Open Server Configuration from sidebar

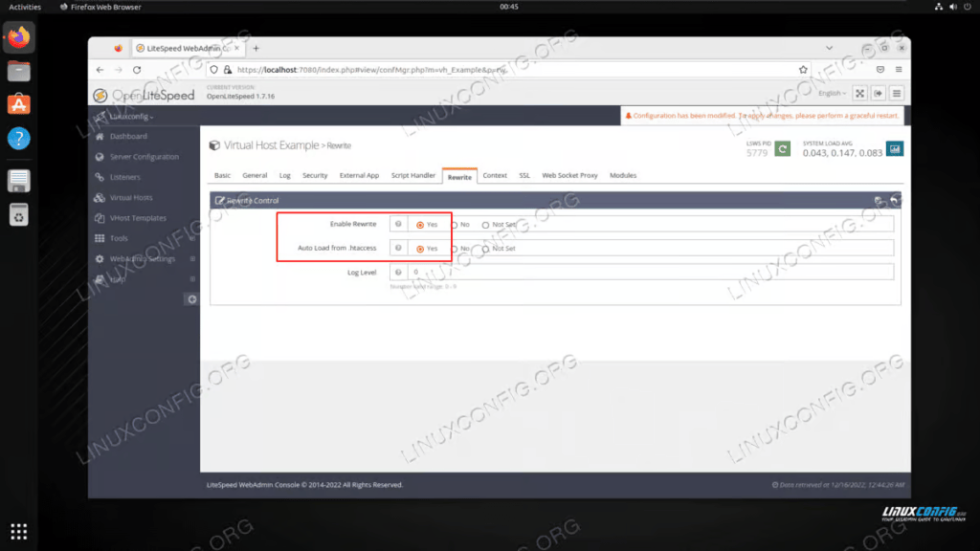[x=144, y=157]
